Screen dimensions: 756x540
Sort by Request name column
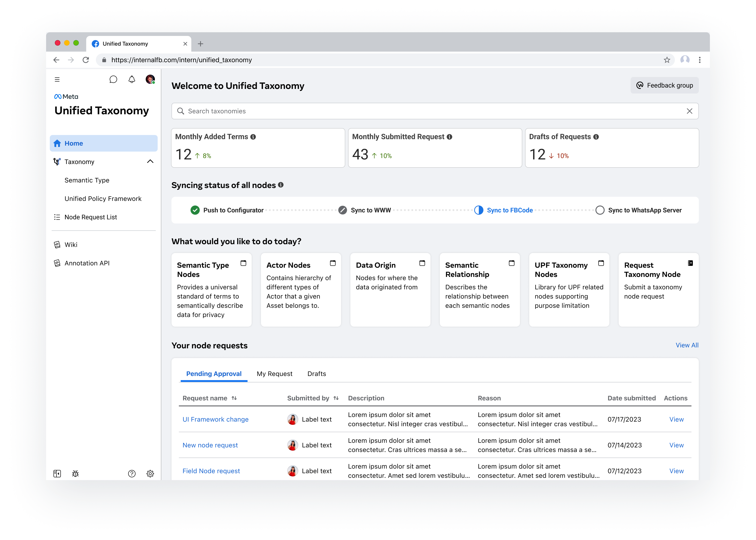coord(234,398)
